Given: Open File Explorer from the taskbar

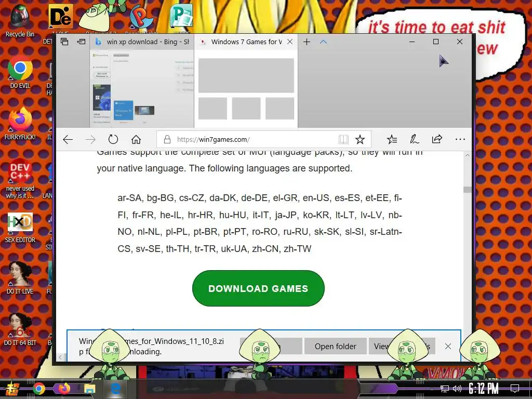Looking at the screenshot, I should pos(90,389).
